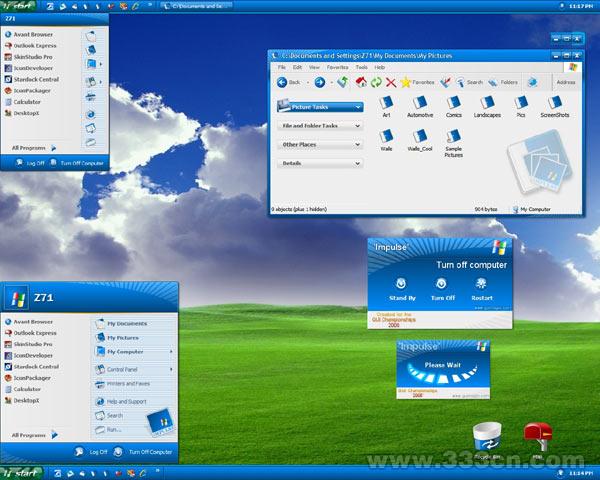Open the Art folder
The height and width of the screenshot is (480, 600).
point(386,106)
